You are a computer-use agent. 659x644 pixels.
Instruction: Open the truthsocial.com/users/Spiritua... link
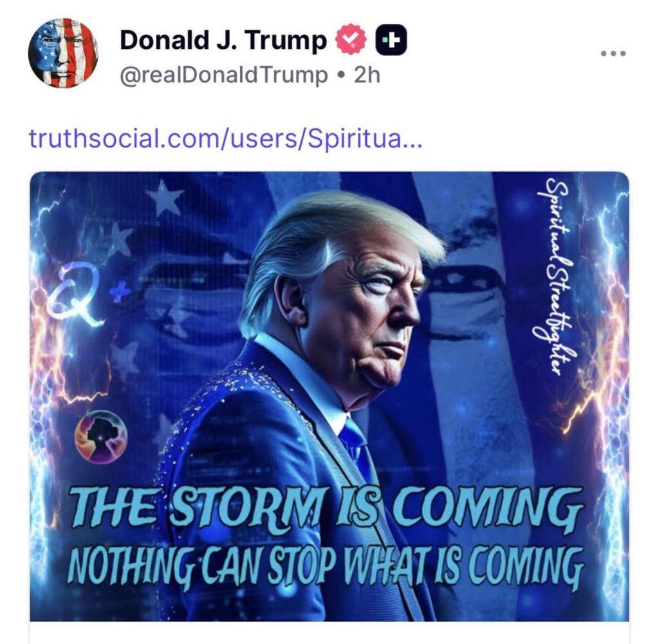pyautogui.click(x=225, y=138)
